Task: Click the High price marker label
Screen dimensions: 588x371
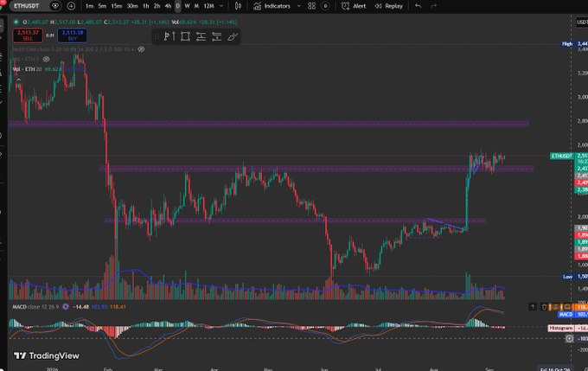Action: click(567, 44)
